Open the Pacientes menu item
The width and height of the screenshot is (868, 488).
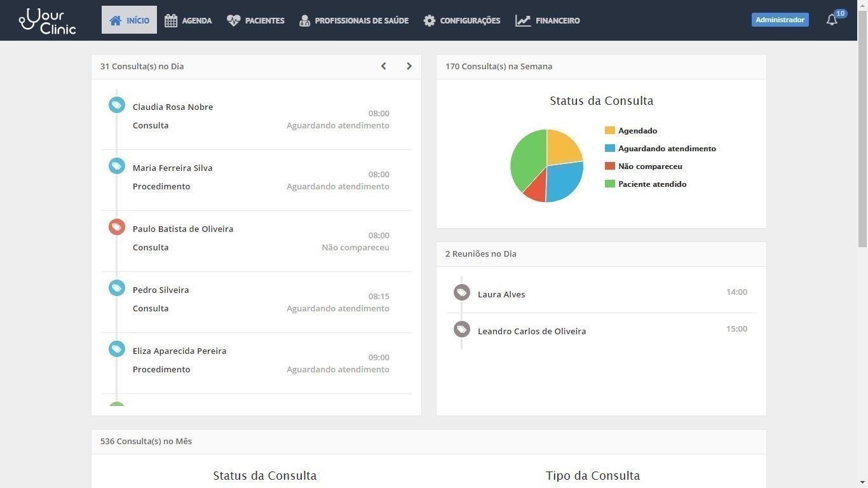pos(256,20)
